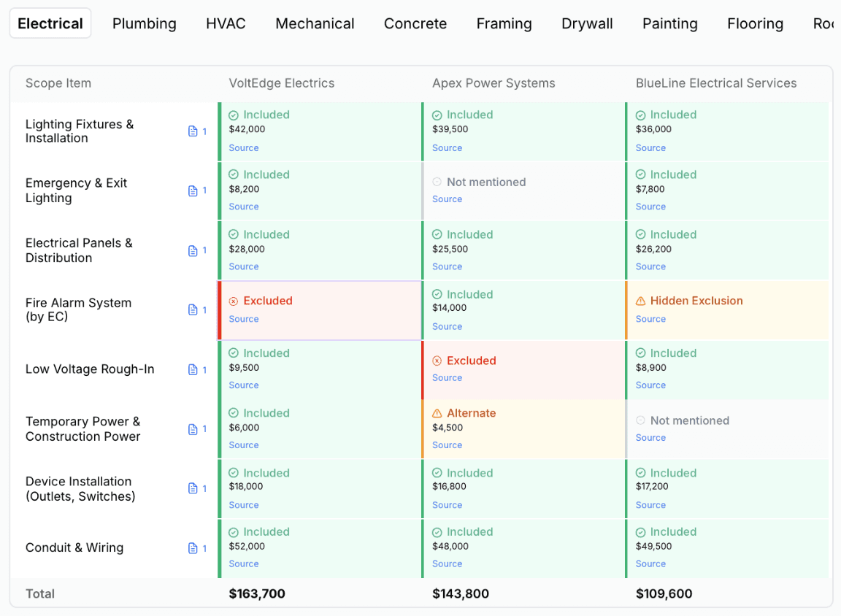Click the $4,500 alternate amount
This screenshot has width=841, height=616.
[448, 428]
